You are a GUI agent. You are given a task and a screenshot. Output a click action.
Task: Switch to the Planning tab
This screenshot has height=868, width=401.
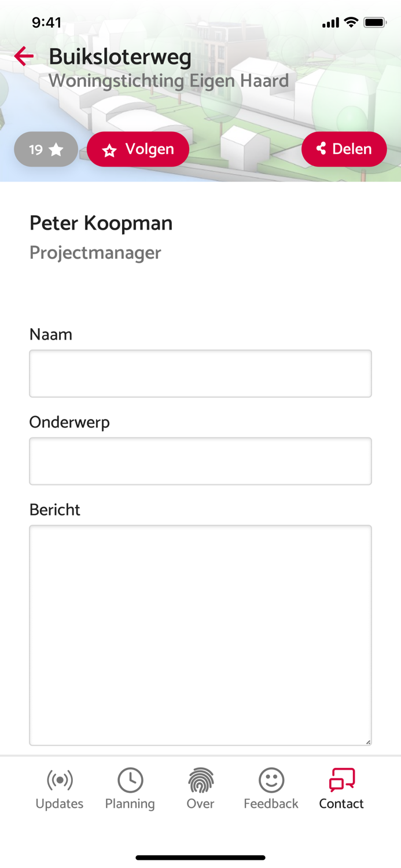pyautogui.click(x=130, y=788)
